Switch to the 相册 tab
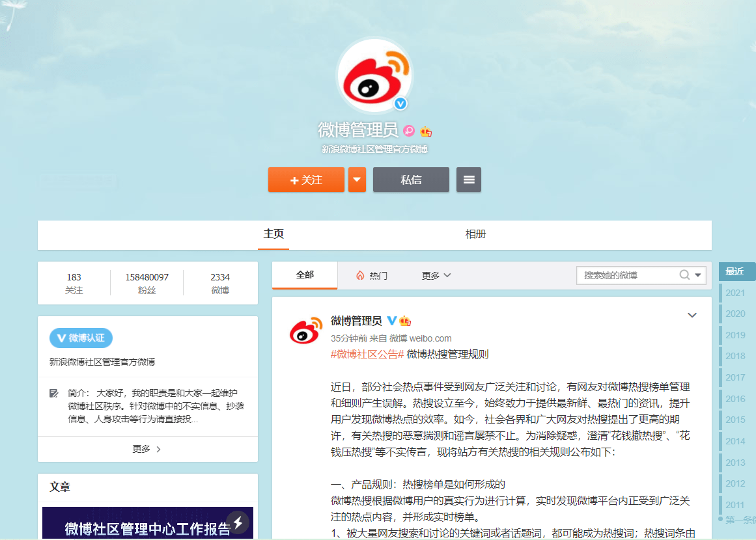Image resolution: width=756 pixels, height=540 pixels. pos(475,234)
